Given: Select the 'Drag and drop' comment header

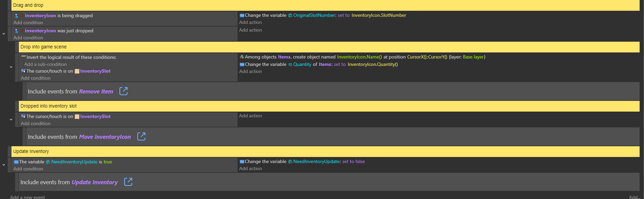Looking at the screenshot, I should pyautogui.click(x=28, y=5).
